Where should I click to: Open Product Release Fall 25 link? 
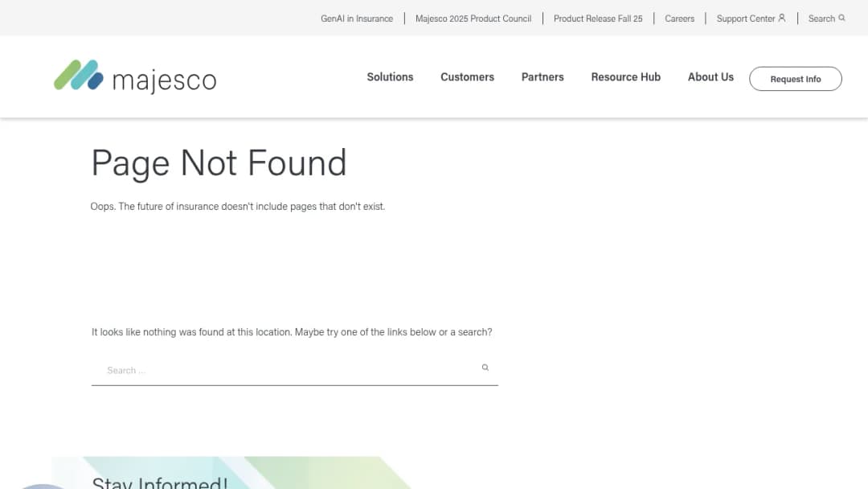pos(598,18)
